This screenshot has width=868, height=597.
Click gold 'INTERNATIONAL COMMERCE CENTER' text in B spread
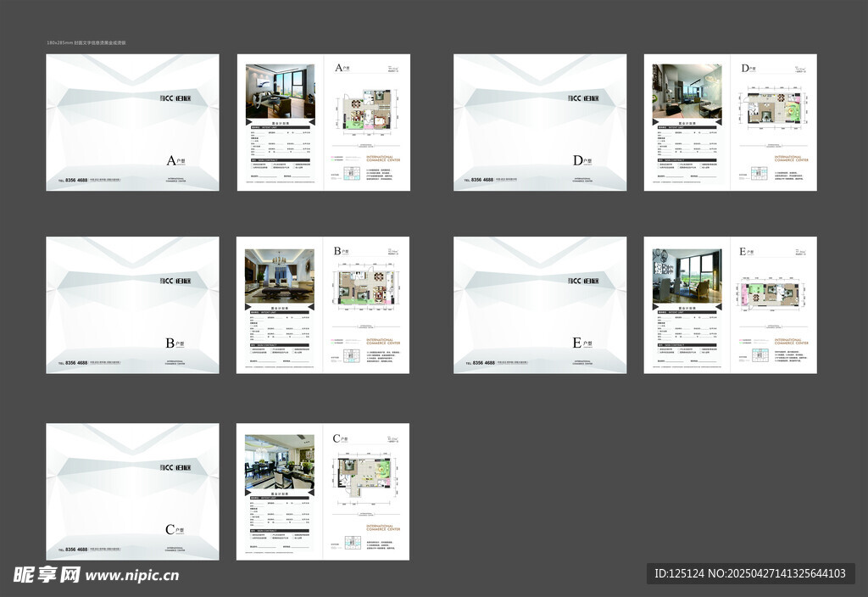(383, 342)
